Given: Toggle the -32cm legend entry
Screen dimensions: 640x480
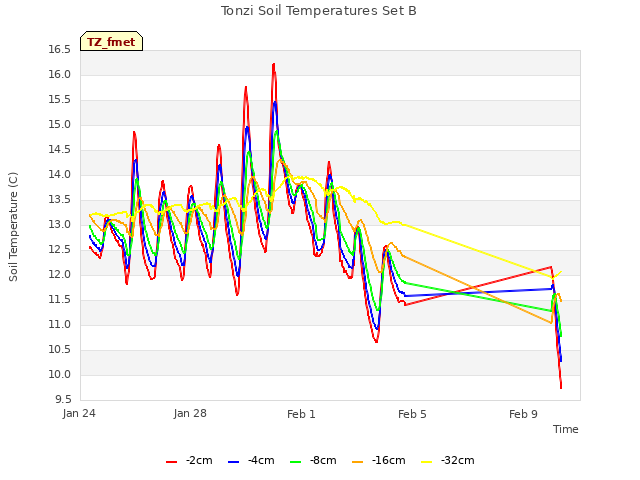Looking at the screenshot, I should (447, 460).
